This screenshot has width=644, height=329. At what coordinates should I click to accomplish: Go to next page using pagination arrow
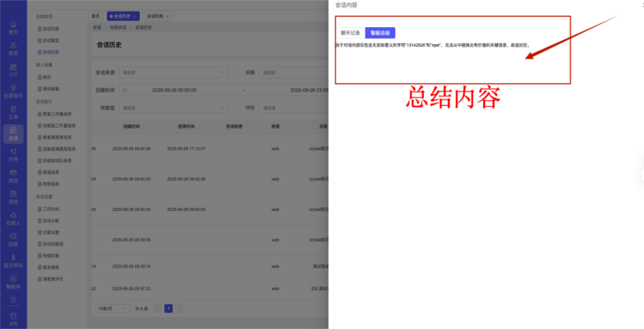(179, 308)
